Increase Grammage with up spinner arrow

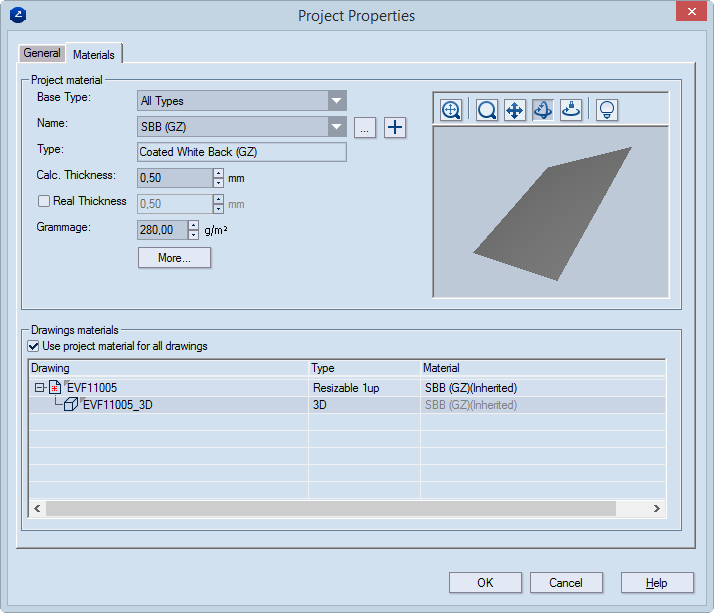click(194, 225)
